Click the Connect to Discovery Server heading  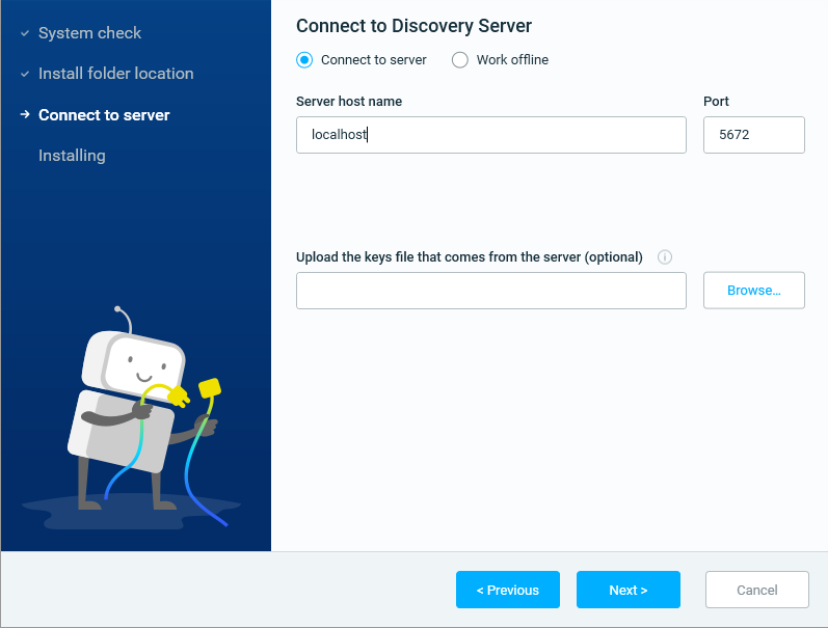click(x=413, y=26)
